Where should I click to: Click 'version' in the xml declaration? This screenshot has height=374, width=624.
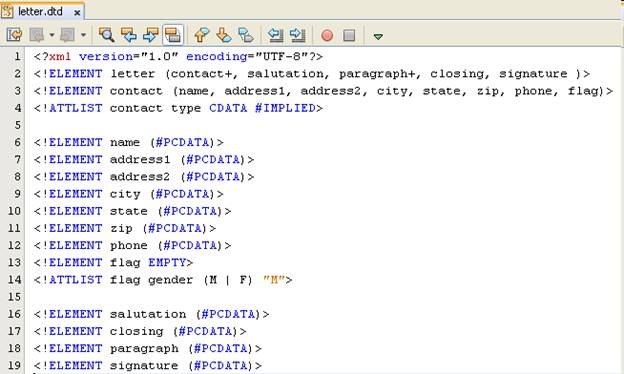[x=106, y=56]
